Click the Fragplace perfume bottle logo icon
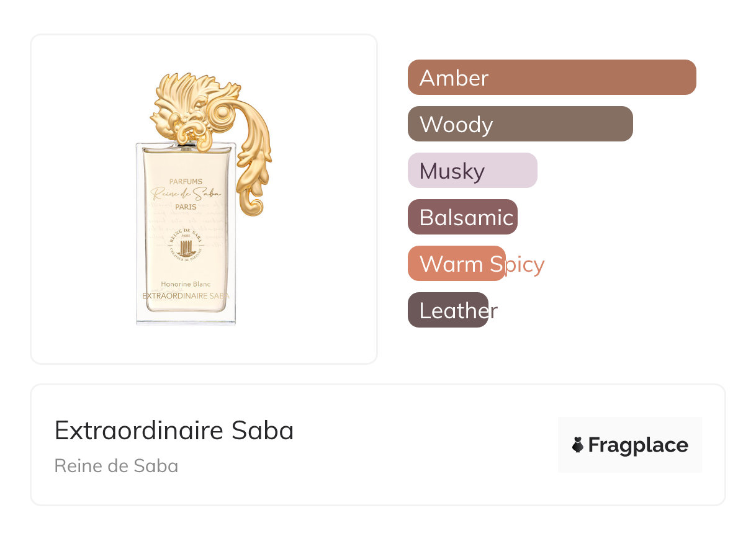 tap(578, 445)
